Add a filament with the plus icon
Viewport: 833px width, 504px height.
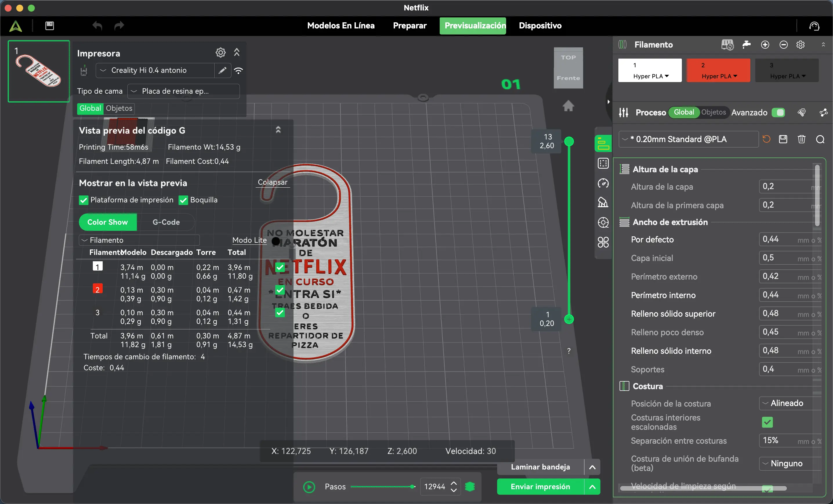765,45
